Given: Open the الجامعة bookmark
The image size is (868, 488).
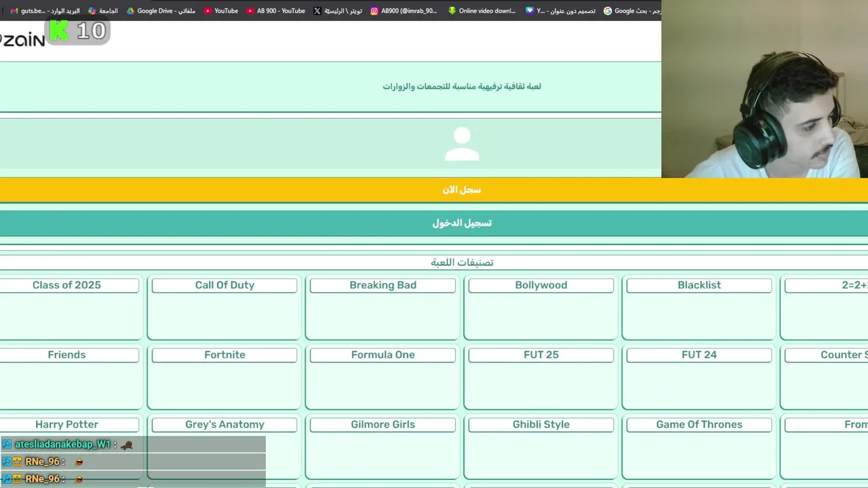Looking at the screenshot, I should 103,11.
